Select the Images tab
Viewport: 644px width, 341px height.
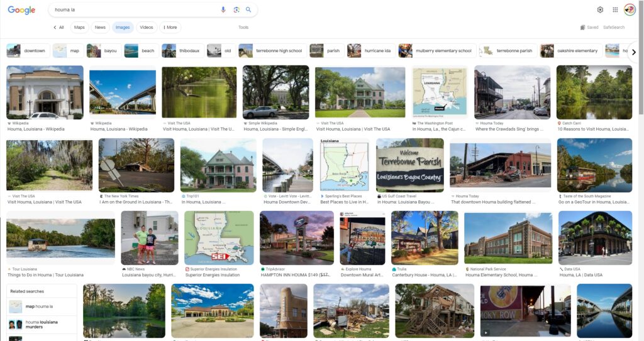point(123,28)
